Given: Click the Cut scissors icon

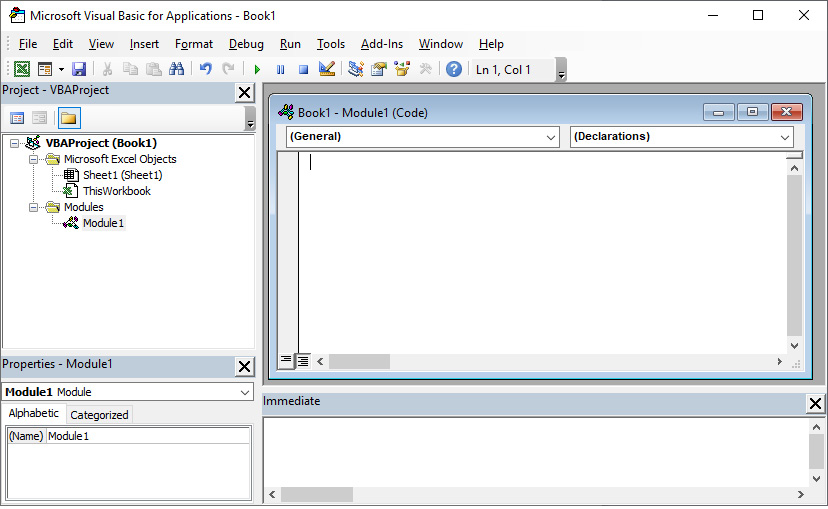Looking at the screenshot, I should tap(107, 69).
